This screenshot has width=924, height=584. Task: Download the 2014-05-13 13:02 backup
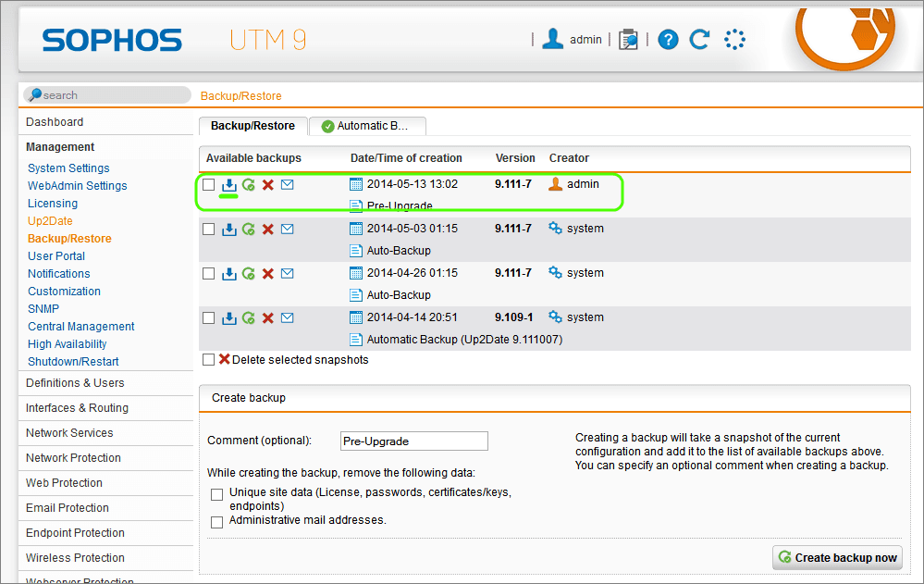(x=228, y=184)
